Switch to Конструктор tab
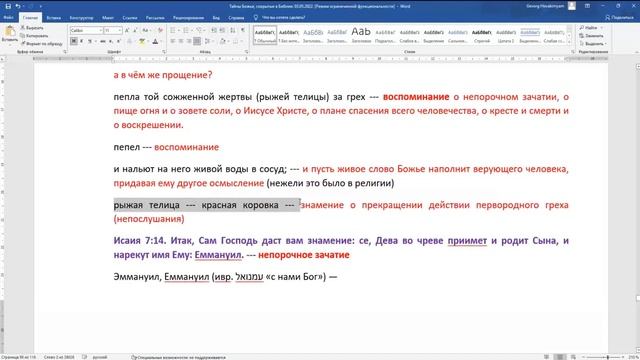The height and width of the screenshot is (360, 640). (x=81, y=18)
